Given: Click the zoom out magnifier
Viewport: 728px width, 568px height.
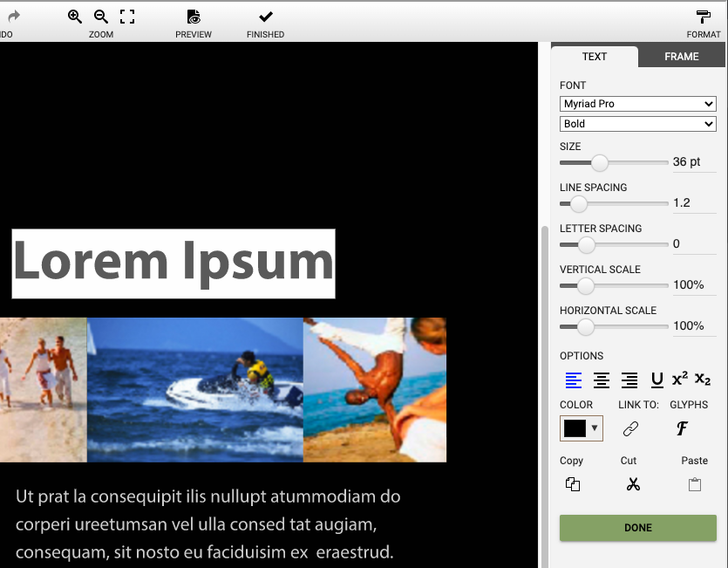Looking at the screenshot, I should [x=101, y=17].
